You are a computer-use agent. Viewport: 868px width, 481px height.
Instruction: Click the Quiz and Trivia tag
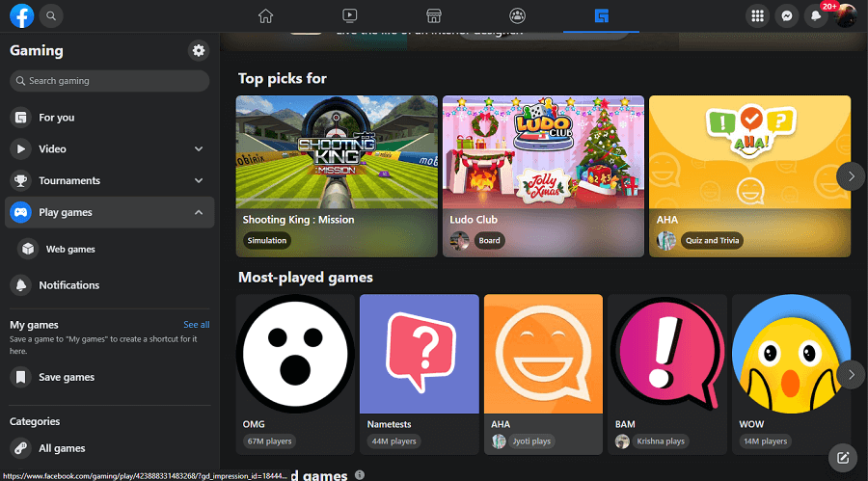point(712,240)
